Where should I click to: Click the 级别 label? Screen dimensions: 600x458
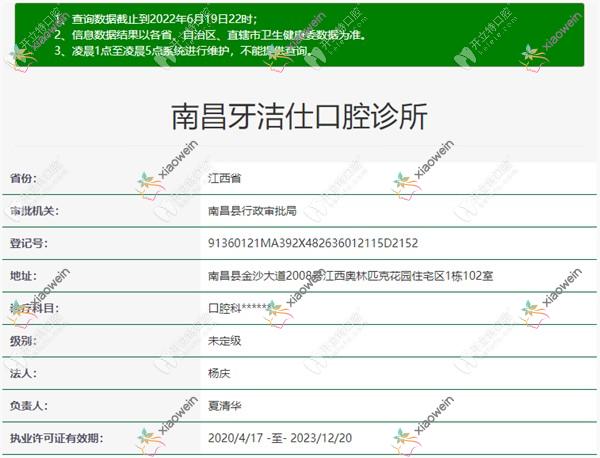(x=23, y=341)
